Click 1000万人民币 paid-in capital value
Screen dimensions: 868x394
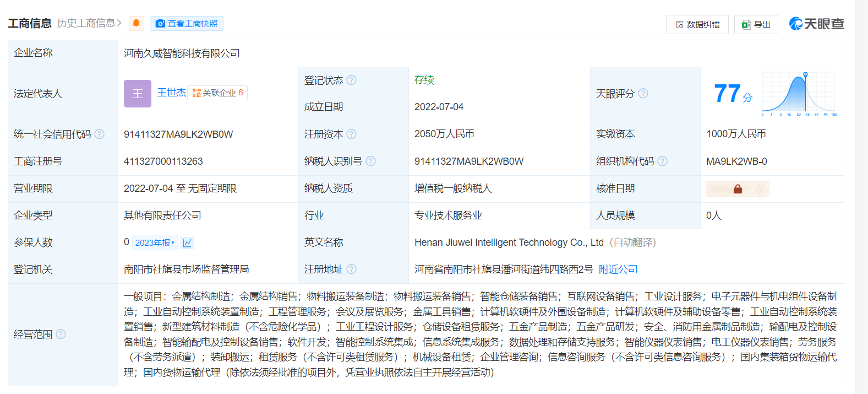(x=736, y=134)
